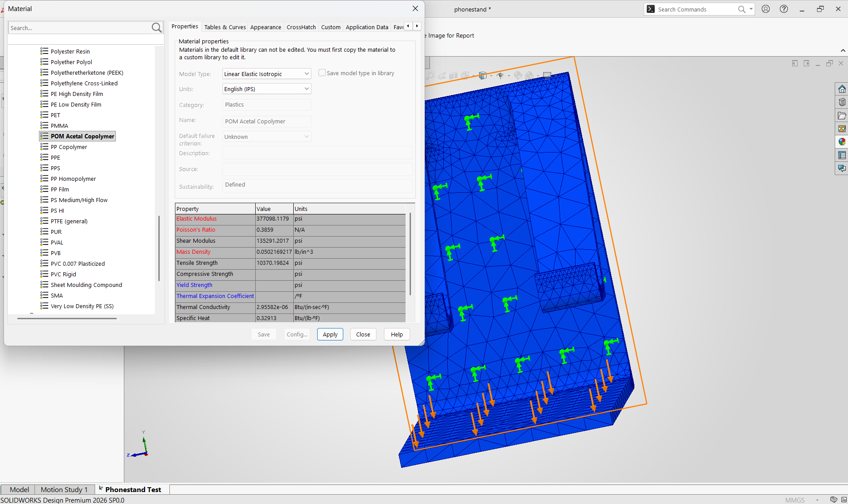Click the Phonestand Test study tab icon

pos(101,489)
